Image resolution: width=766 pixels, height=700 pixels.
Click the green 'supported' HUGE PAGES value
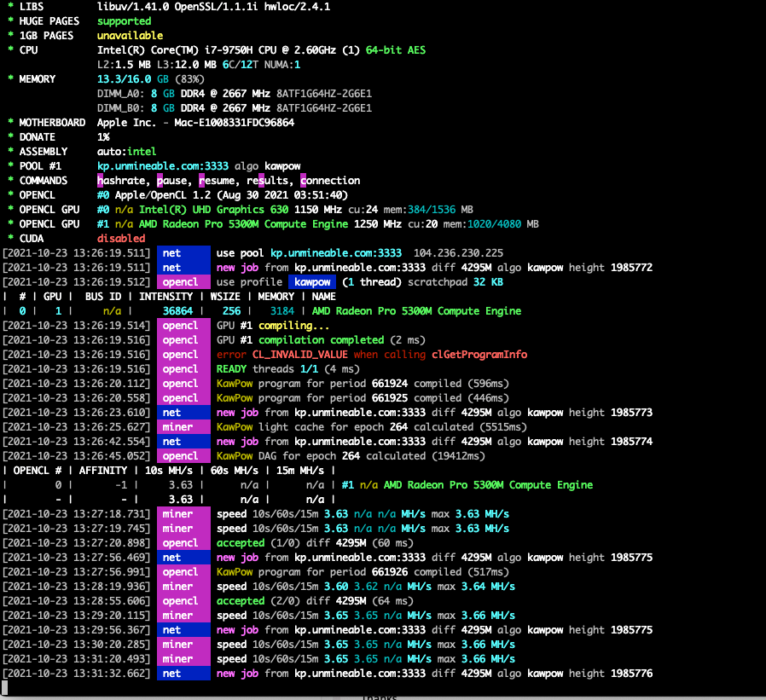pos(124,21)
